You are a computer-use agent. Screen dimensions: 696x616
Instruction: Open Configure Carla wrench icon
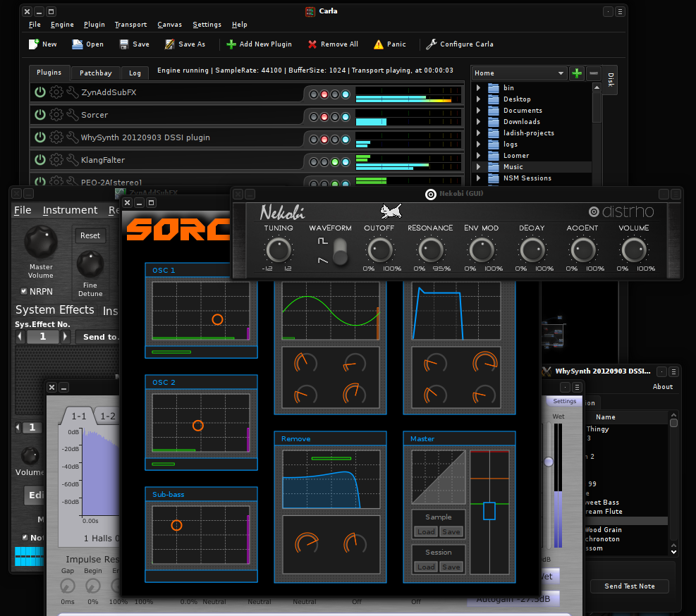click(x=432, y=44)
